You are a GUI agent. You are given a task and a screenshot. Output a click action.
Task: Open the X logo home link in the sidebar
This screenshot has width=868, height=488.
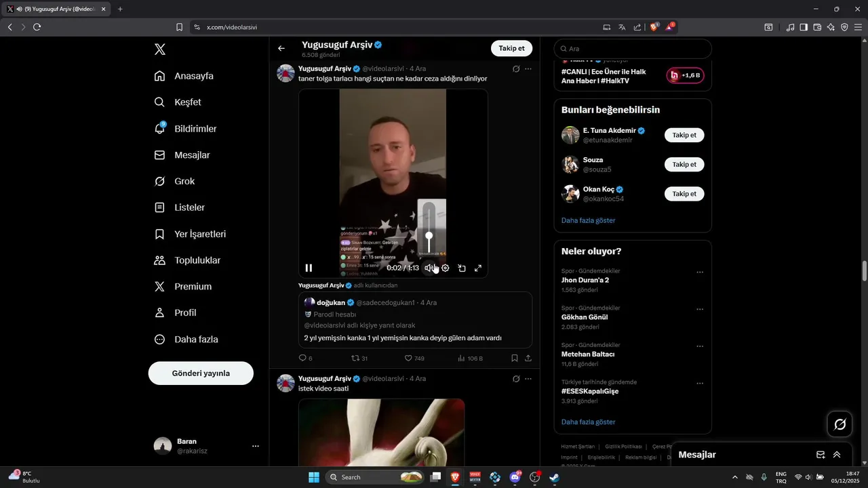coord(159,49)
